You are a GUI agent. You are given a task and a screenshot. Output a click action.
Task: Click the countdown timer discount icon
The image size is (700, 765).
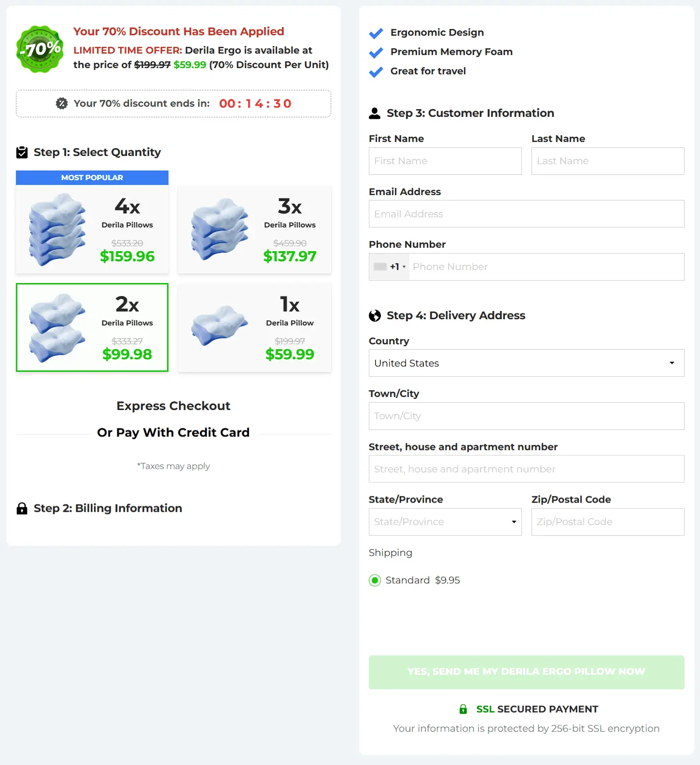pos(62,103)
